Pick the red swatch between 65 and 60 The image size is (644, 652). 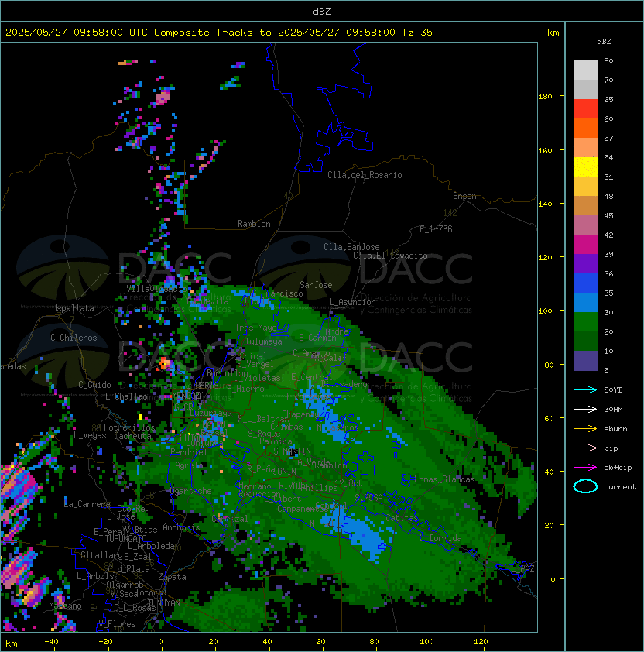pos(585,108)
